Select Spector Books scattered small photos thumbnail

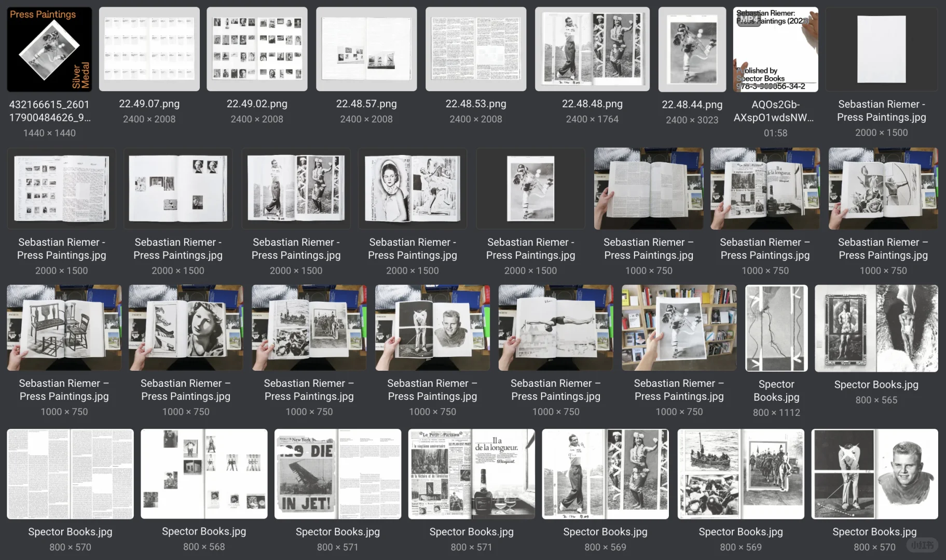pyautogui.click(x=204, y=474)
